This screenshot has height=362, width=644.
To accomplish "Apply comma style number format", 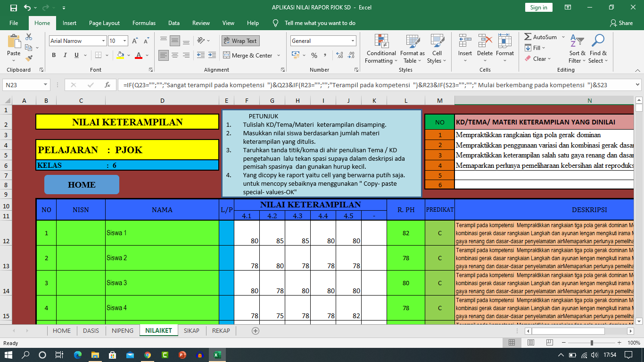I will pos(325,55).
